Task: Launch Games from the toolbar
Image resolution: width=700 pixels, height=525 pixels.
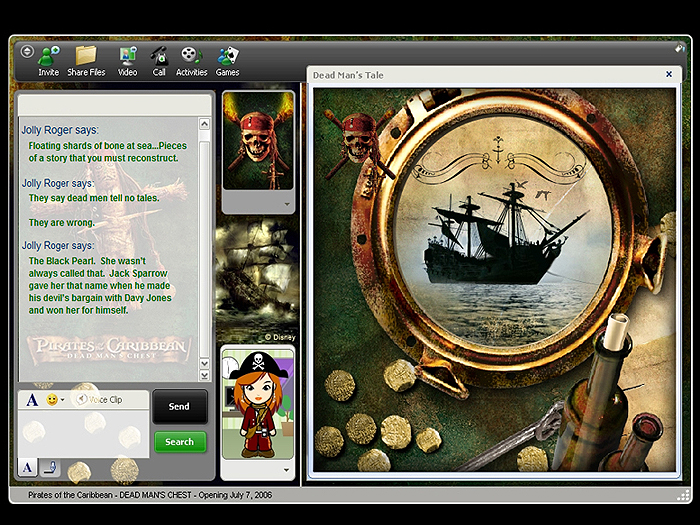Action: click(228, 61)
